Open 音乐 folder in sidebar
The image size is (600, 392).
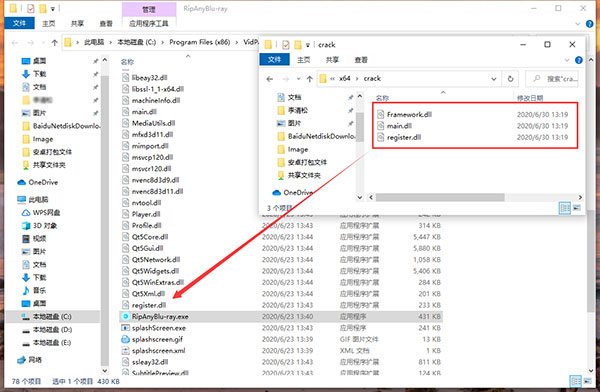tap(34, 291)
